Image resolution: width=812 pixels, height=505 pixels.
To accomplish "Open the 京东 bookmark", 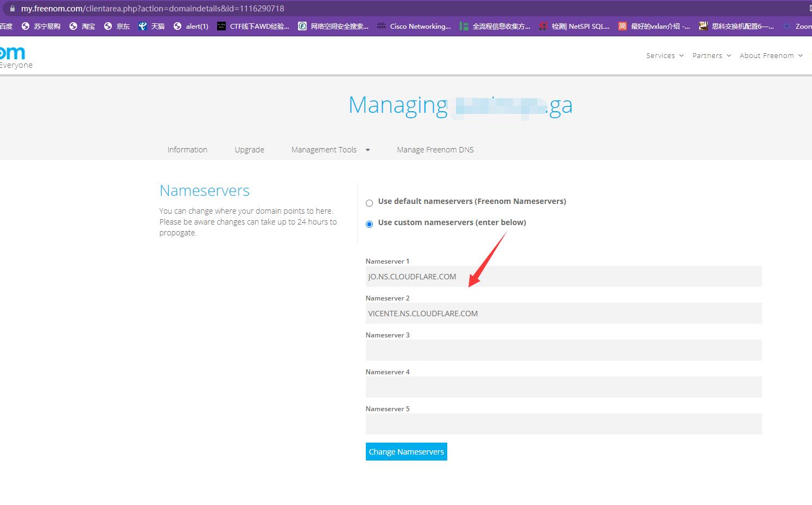I will [117, 26].
